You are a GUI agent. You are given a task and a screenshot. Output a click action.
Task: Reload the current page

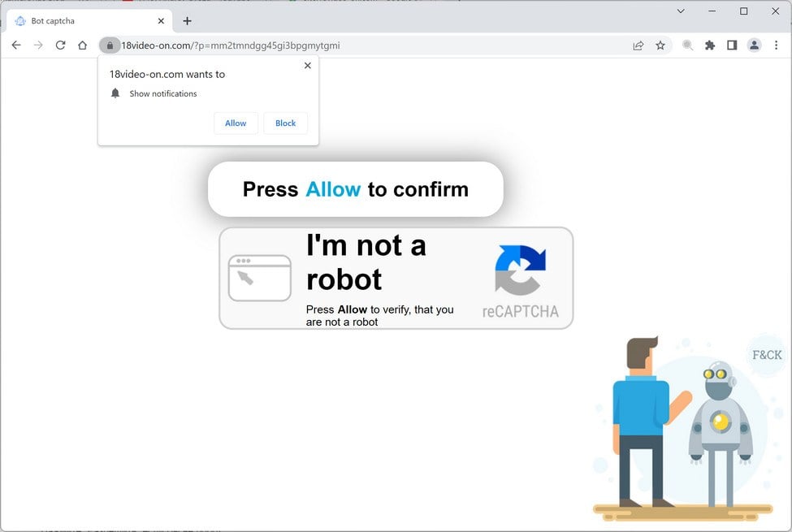click(x=60, y=45)
